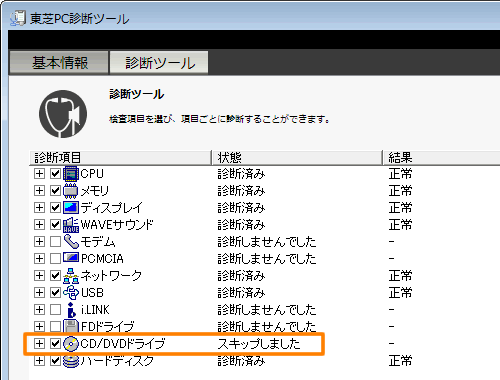Screen dimensions: 500x380
Task: Click the stethoscope diagnostic tool icon
Action: pos(63,114)
